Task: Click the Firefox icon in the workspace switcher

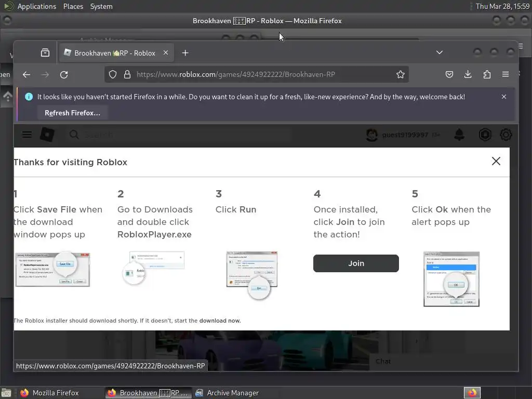Action: [x=472, y=393]
